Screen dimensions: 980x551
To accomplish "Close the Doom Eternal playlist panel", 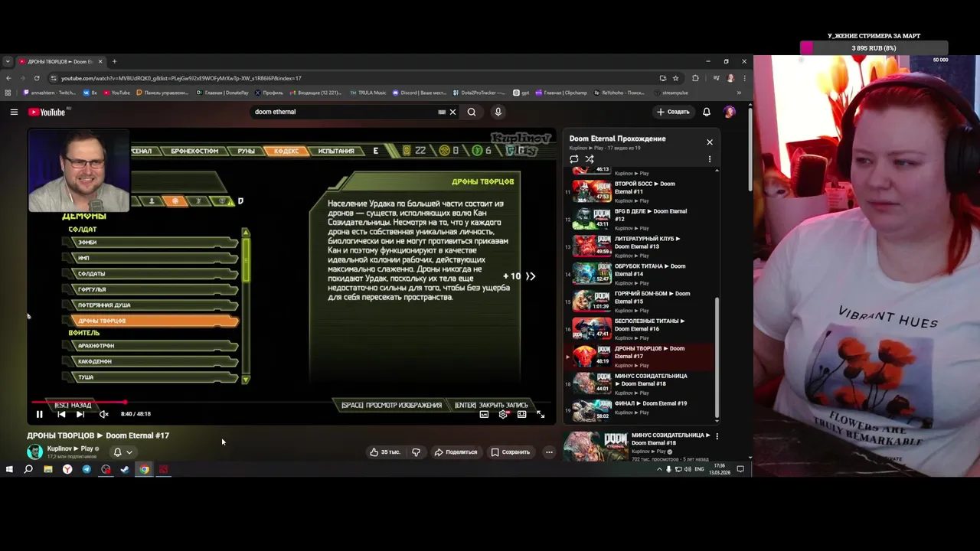I will pos(710,142).
